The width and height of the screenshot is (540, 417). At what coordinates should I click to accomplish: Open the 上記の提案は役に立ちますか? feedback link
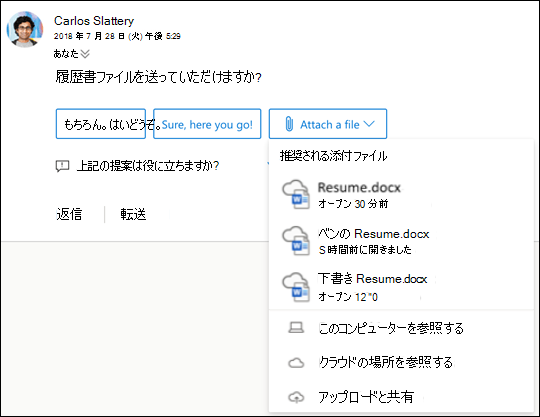click(148, 166)
